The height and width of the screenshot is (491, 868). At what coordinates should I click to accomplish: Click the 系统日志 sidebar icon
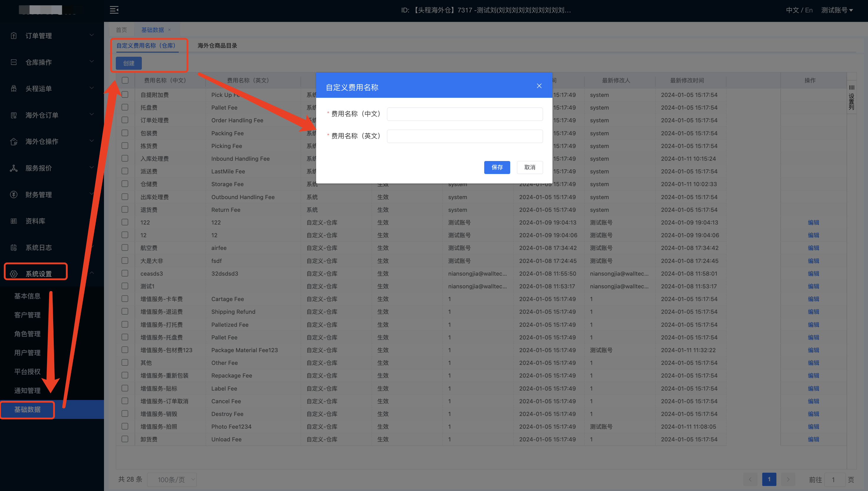tap(14, 248)
